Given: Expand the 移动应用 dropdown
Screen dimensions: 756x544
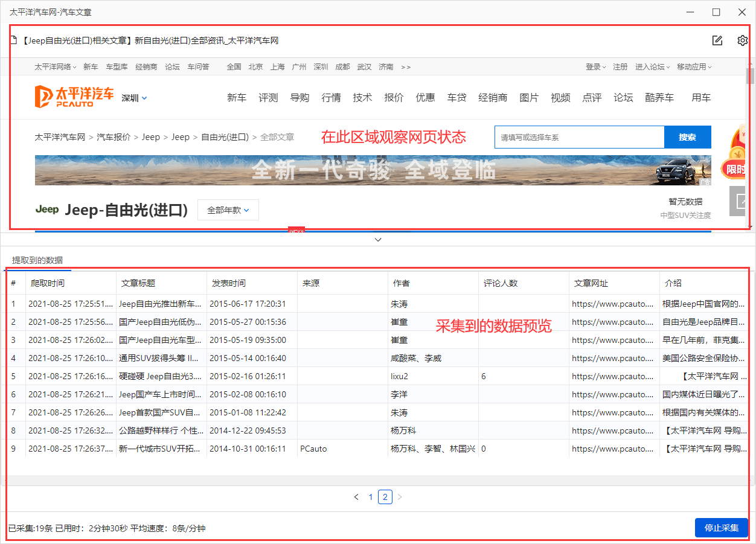Looking at the screenshot, I should 694,67.
